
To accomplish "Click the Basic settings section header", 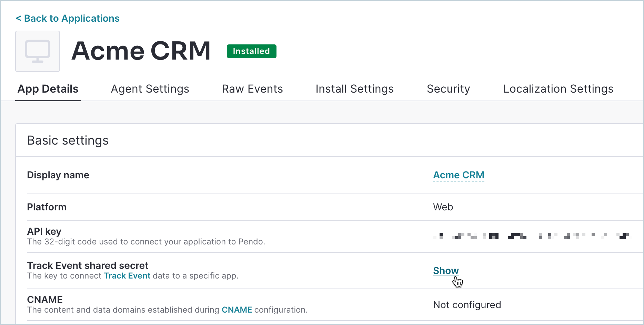I will coord(68,140).
